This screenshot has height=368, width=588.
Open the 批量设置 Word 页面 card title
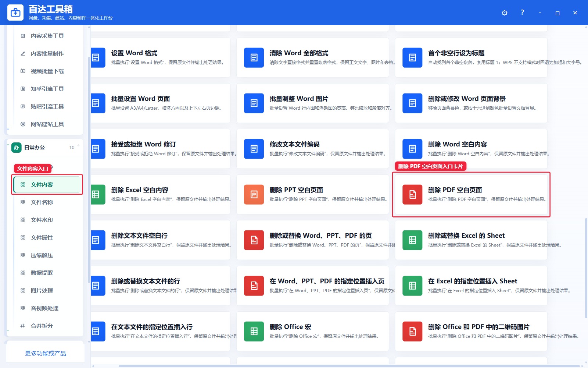coord(140,99)
